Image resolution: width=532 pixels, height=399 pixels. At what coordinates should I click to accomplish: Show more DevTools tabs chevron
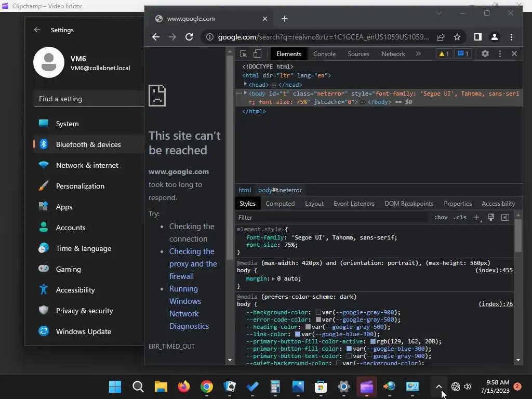coord(418,54)
